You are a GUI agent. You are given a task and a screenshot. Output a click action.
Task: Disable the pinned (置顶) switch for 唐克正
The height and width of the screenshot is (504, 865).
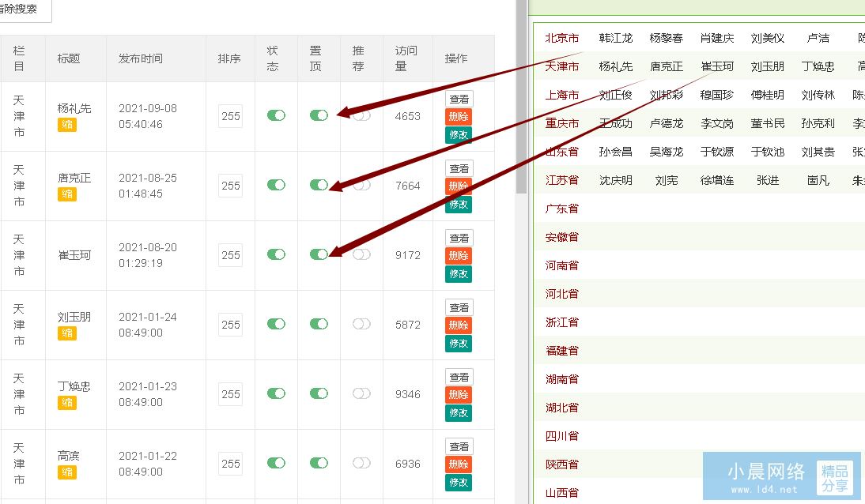[x=319, y=185]
